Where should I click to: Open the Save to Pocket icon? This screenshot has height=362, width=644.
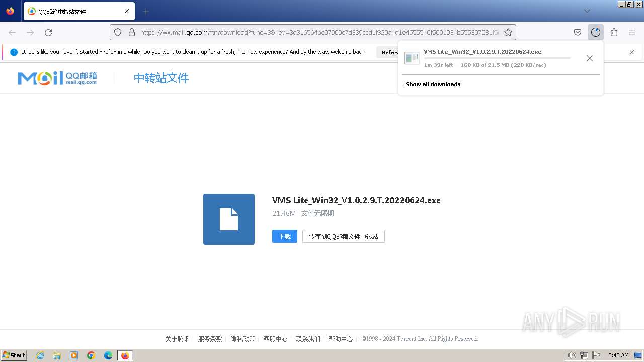pyautogui.click(x=578, y=32)
